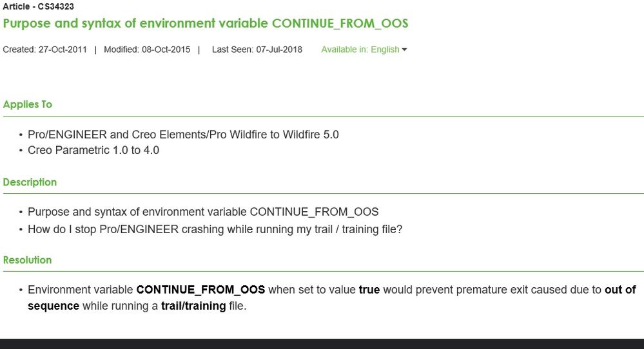Click the question about Pro/ENGINEER crashing
The image size is (644, 349).
215,229
